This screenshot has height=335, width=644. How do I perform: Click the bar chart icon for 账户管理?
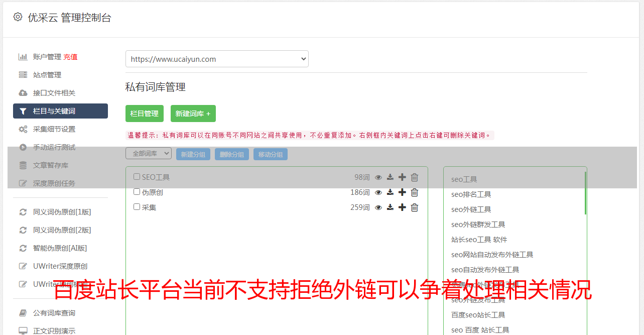pos(23,57)
